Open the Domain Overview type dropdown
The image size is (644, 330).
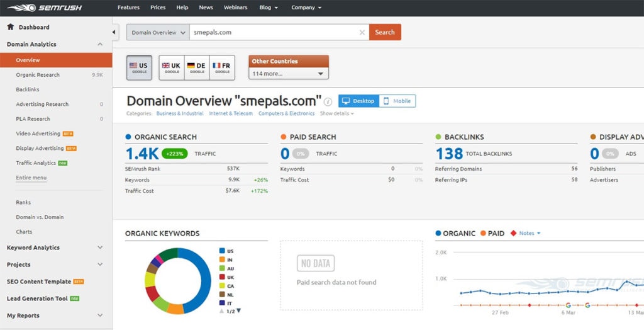click(x=158, y=33)
